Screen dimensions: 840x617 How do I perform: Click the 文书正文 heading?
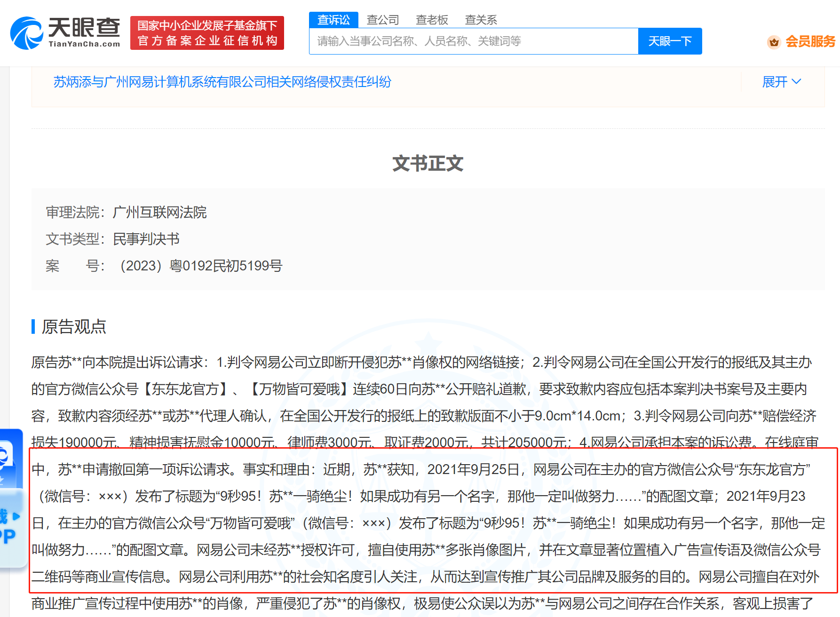coord(428,164)
